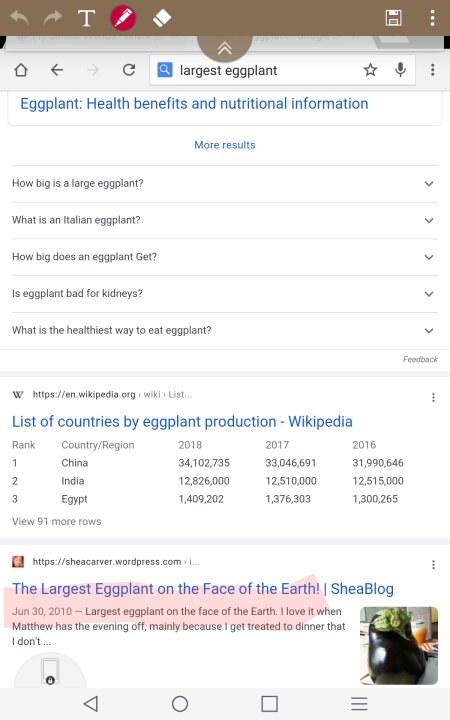The width and height of the screenshot is (450, 720).
Task: Go to browser home page
Action: [21, 70]
